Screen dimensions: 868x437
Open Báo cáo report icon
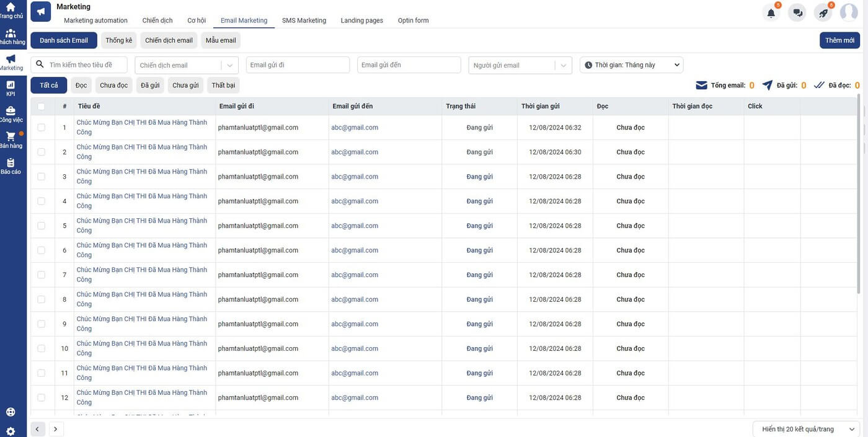click(x=11, y=166)
